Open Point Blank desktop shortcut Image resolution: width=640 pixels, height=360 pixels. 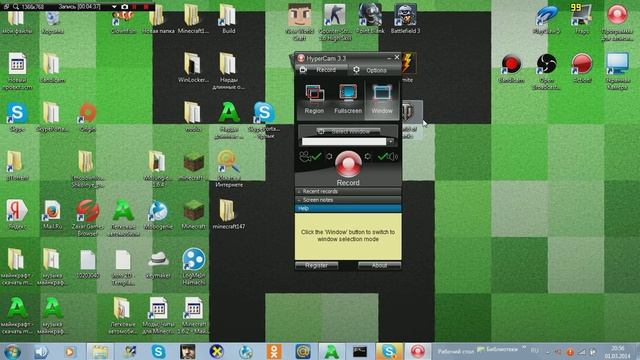tap(370, 19)
